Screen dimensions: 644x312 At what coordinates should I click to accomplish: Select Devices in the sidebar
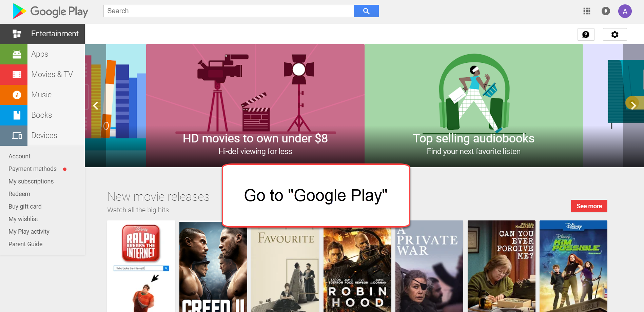44,136
